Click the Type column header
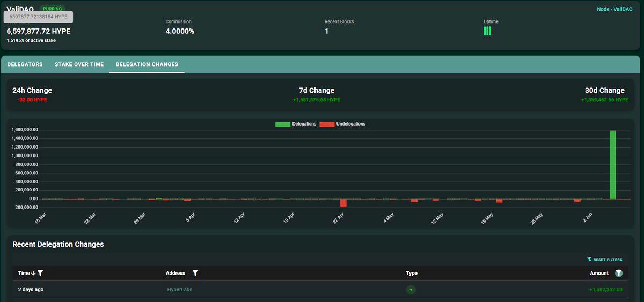Viewport: 644px width, 302px height. click(412, 273)
